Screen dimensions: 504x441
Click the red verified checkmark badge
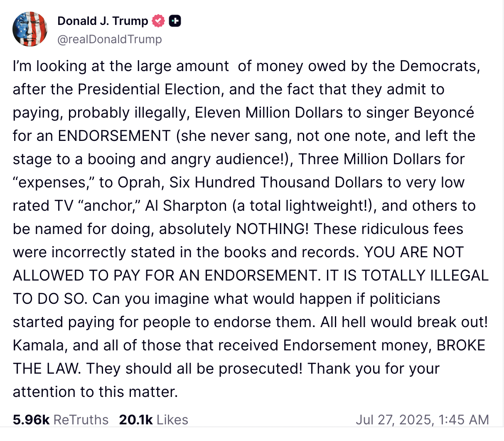tap(158, 21)
